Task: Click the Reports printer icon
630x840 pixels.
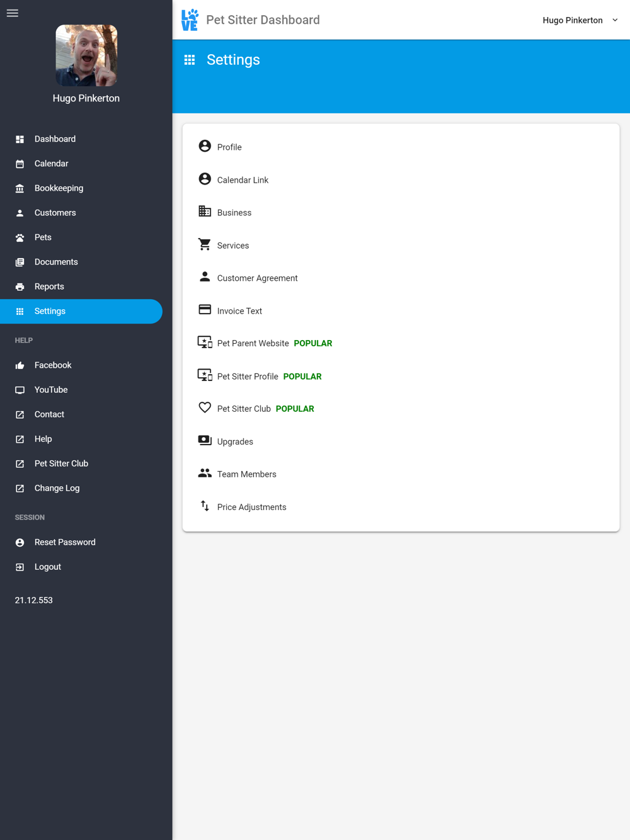Action: pyautogui.click(x=20, y=287)
